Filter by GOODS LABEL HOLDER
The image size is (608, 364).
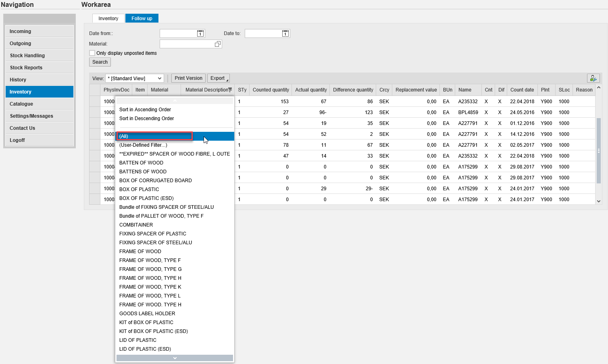(175, 314)
